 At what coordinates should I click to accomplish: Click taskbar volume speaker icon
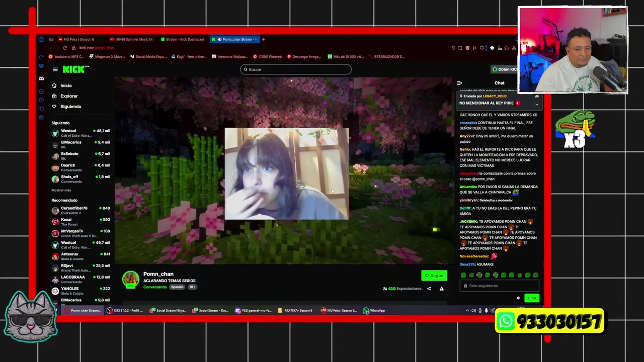pos(473,311)
